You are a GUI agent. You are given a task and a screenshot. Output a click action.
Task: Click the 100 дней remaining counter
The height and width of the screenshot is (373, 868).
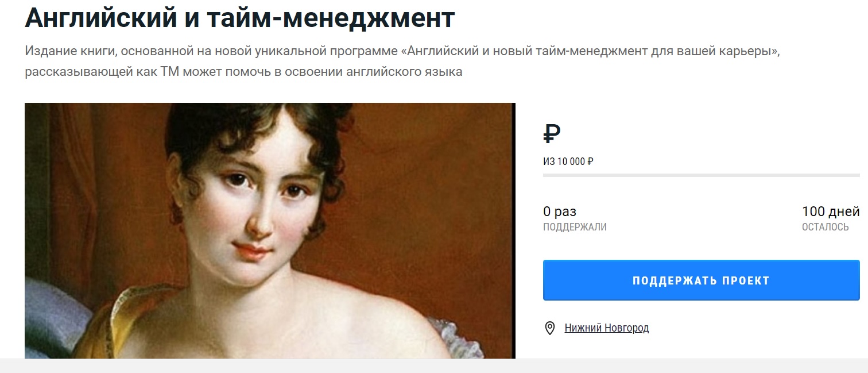[x=831, y=212]
